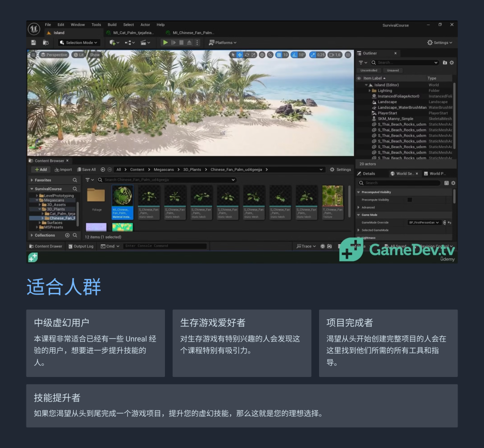
Task: Toggle world/local coordinate globe icon
Action: [262, 55]
